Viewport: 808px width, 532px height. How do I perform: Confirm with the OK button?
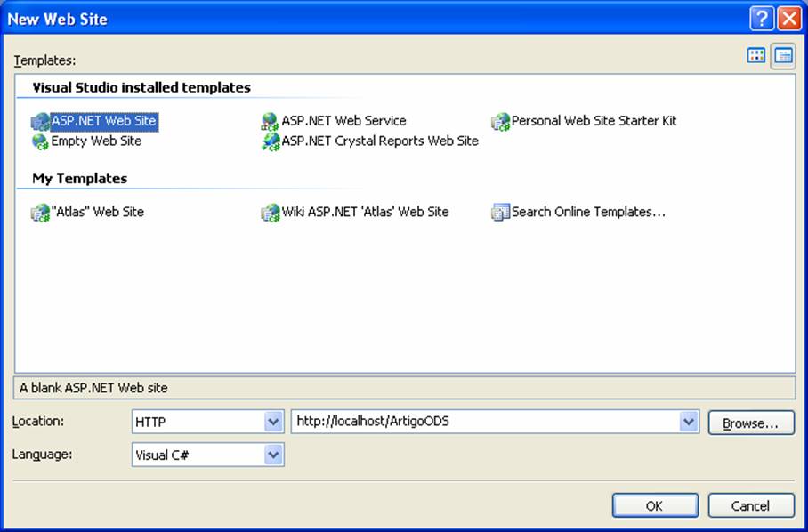(x=655, y=505)
